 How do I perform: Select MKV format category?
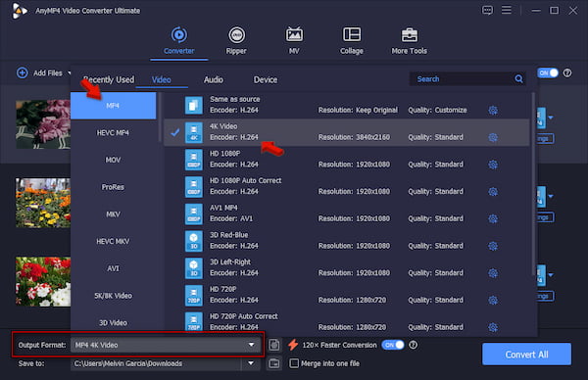click(x=114, y=214)
